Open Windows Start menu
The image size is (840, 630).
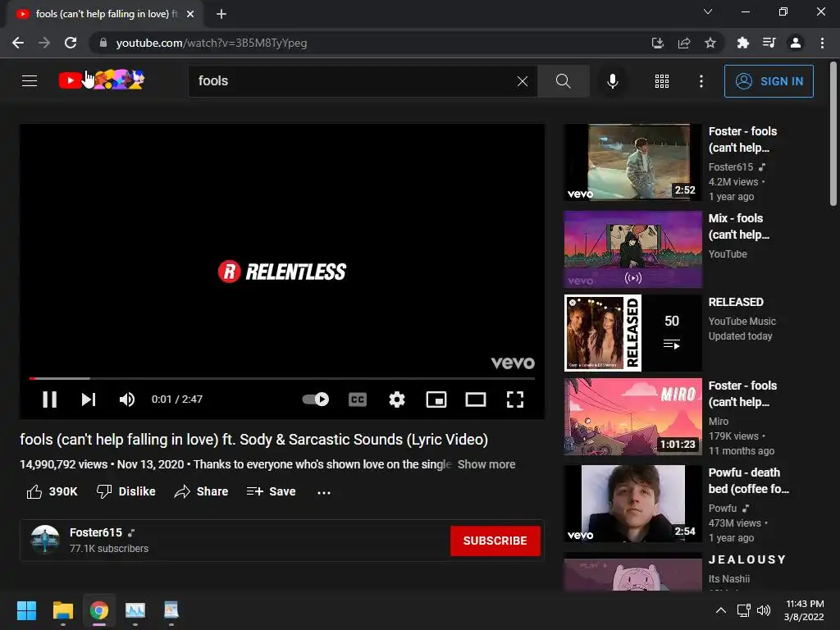pos(26,610)
